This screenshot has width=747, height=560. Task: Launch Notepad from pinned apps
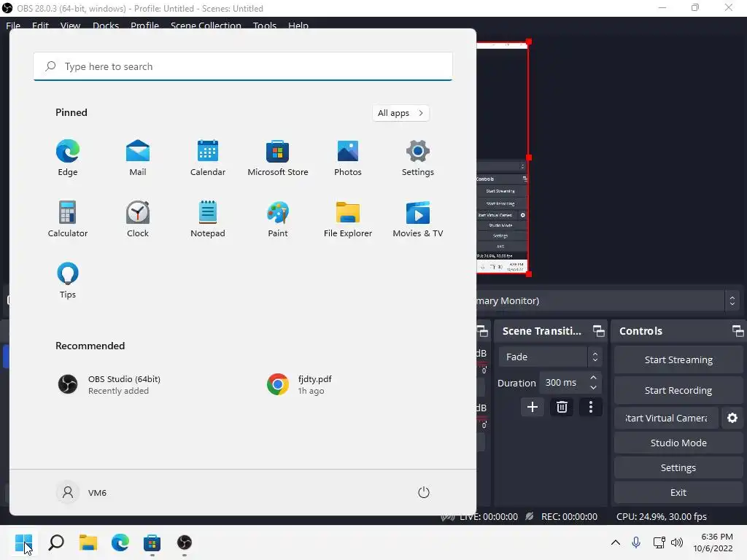click(208, 219)
